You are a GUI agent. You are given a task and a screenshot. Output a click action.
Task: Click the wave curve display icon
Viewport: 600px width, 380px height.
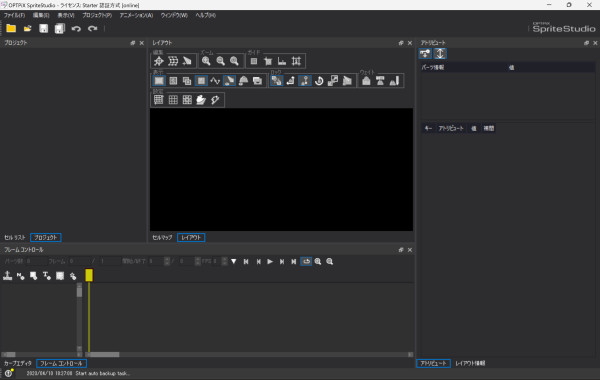(x=215, y=81)
